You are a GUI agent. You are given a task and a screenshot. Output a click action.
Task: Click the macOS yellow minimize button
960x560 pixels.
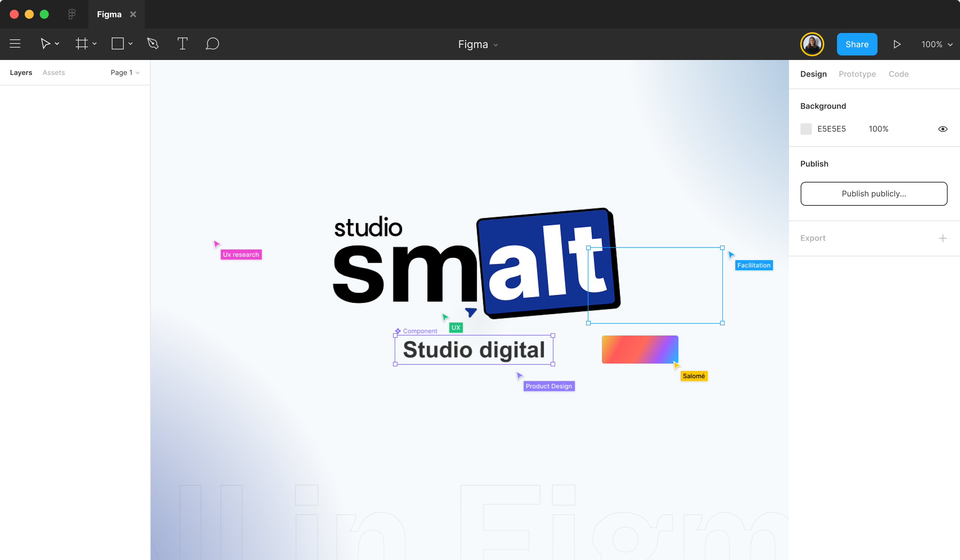[29, 14]
